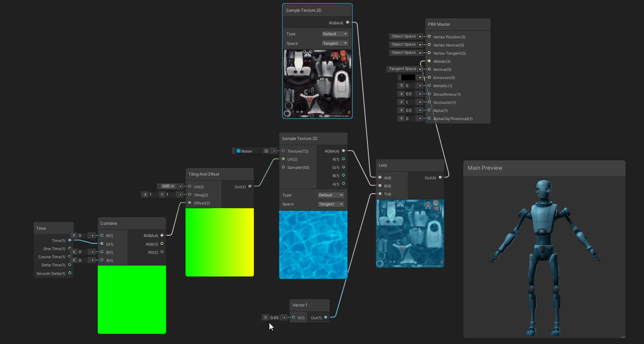Select the Tiling And Offset node title
The height and width of the screenshot is (344, 644).
pos(204,174)
